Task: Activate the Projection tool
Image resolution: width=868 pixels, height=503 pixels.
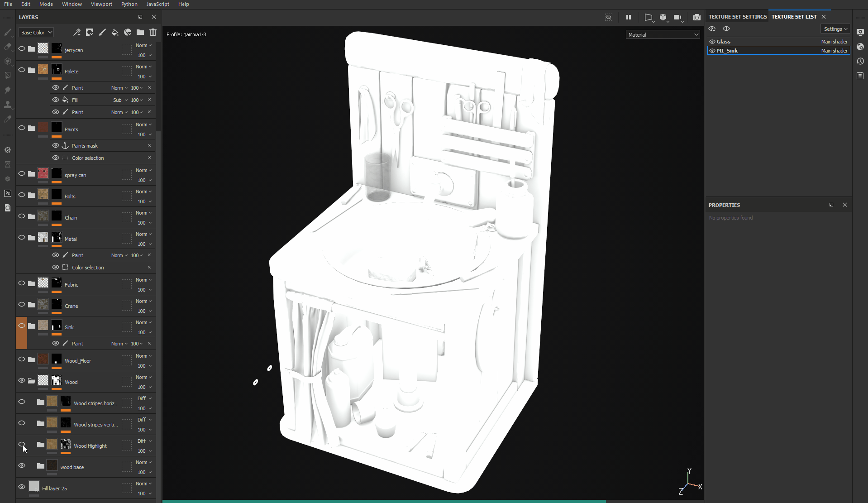Action: click(x=8, y=62)
